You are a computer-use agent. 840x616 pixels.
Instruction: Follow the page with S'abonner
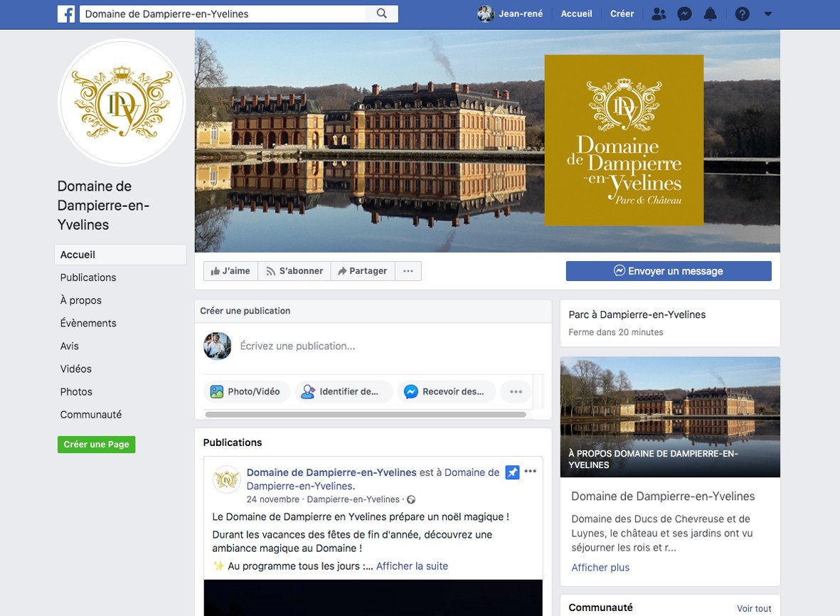(294, 271)
